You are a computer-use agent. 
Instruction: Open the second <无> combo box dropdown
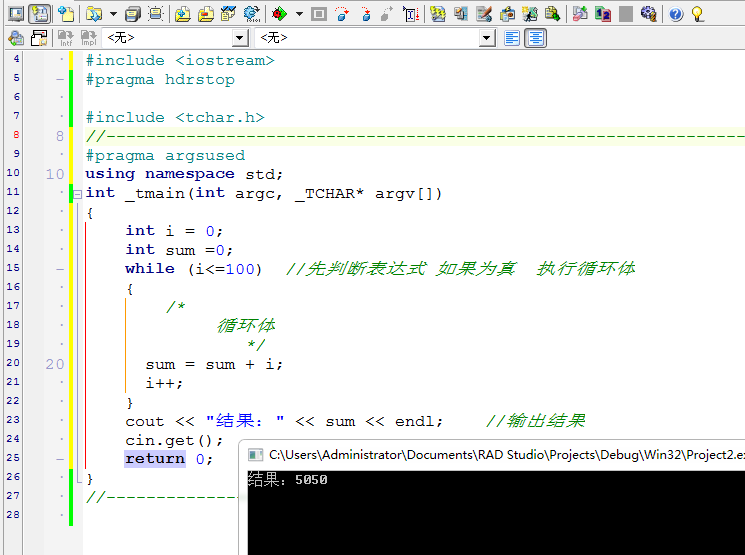(487, 38)
